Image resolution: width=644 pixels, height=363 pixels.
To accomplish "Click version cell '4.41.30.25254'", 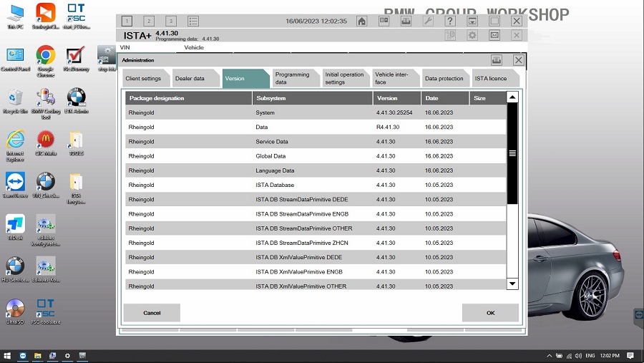I will click(394, 112).
